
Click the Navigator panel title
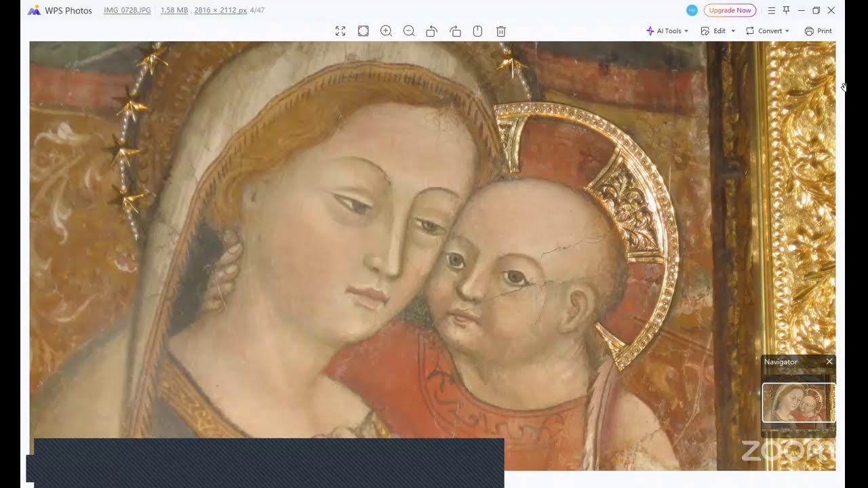coord(781,362)
